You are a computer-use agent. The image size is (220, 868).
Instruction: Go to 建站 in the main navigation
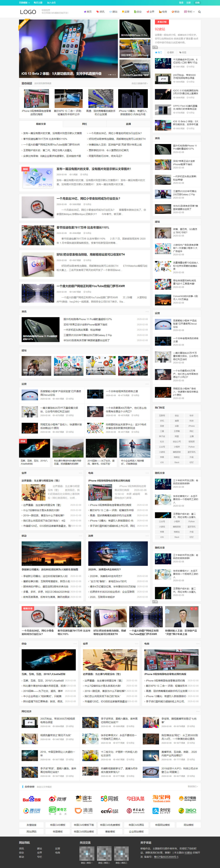click(x=113, y=12)
